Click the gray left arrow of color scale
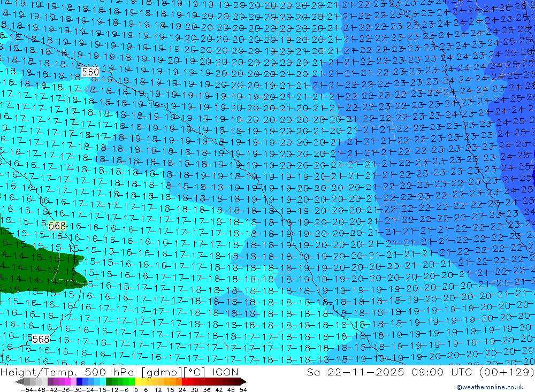Screen dimensions: 535x392 tap(20, 381)
